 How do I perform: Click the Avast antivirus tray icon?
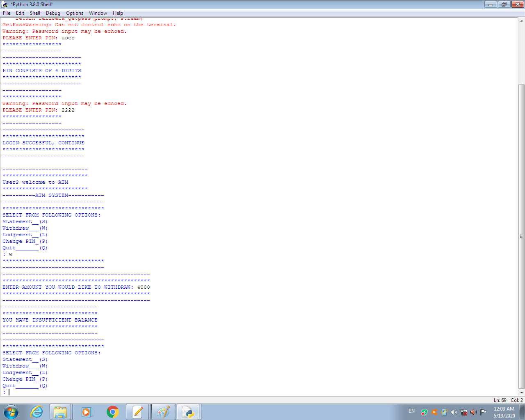pos(434,412)
